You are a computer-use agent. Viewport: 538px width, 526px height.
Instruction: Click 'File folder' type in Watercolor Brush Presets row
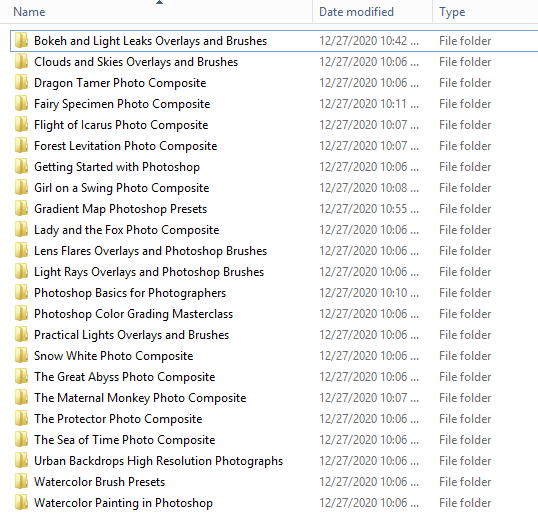coord(465,482)
